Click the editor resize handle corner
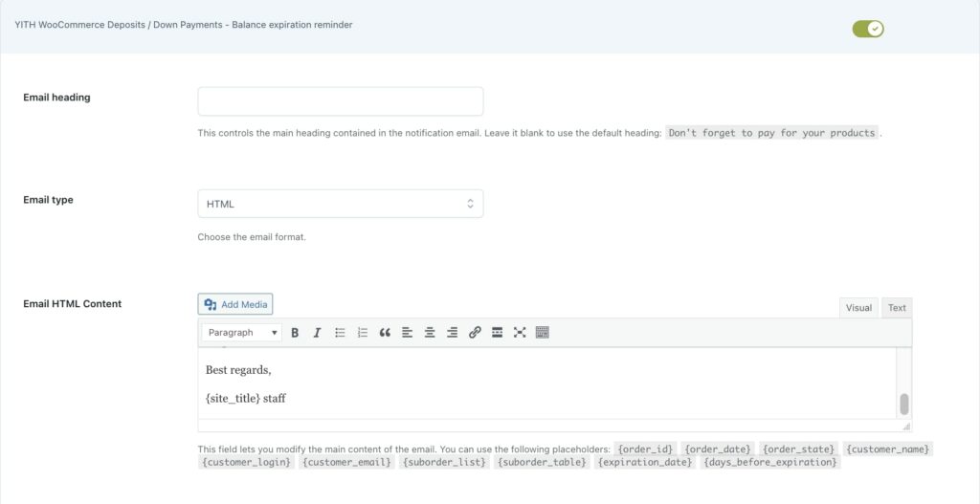The width and height of the screenshot is (980, 504). click(907, 427)
